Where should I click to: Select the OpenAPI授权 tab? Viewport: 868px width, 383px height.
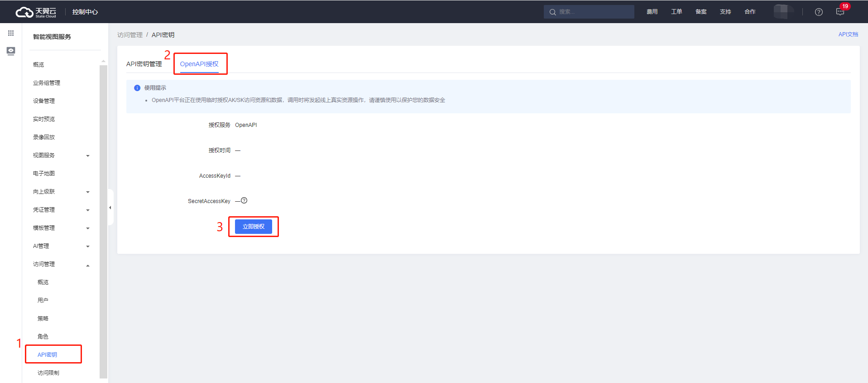[199, 64]
